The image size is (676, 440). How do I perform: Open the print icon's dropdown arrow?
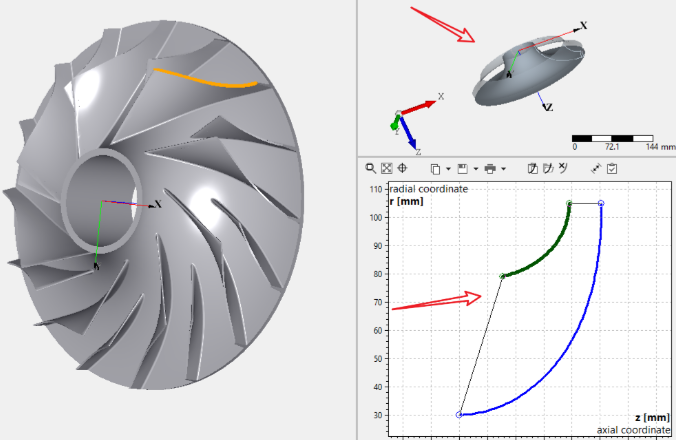pyautogui.click(x=504, y=169)
